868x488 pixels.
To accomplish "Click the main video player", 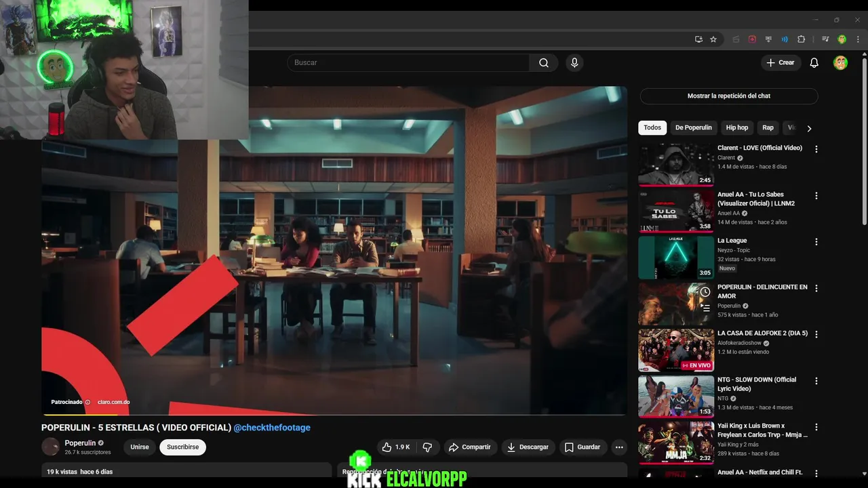I will point(334,249).
